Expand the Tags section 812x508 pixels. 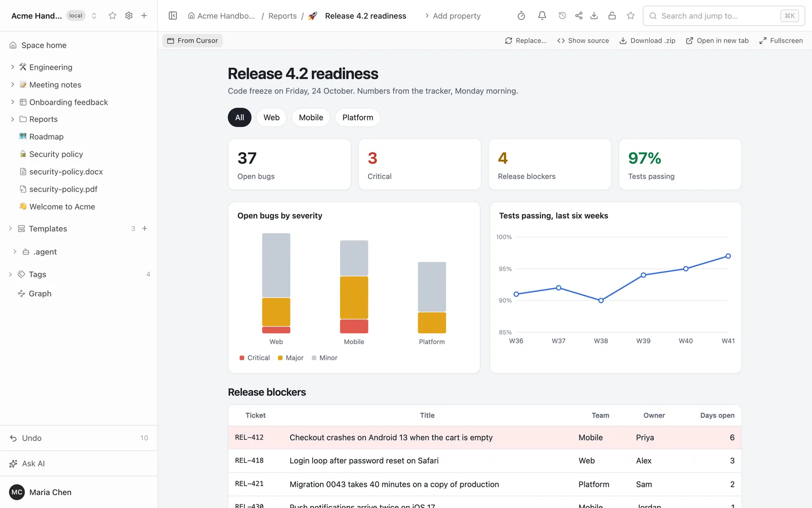(10, 274)
